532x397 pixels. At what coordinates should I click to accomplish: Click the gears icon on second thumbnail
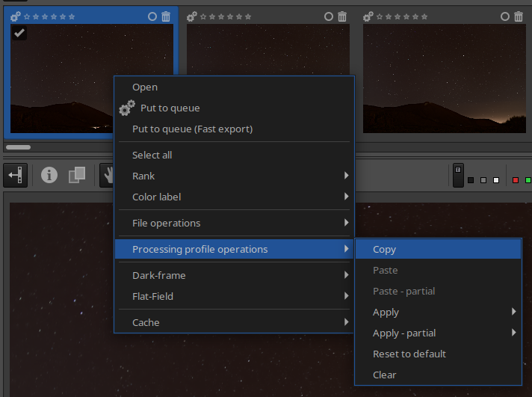pyautogui.click(x=192, y=16)
